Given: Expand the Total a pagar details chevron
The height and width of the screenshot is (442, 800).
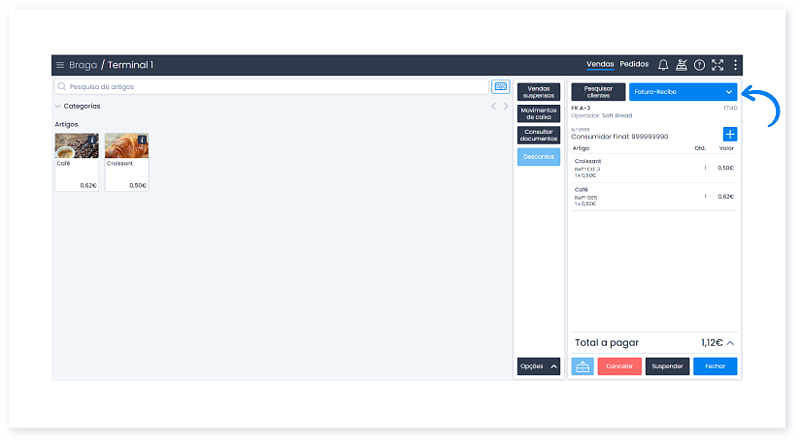Looking at the screenshot, I should [730, 343].
